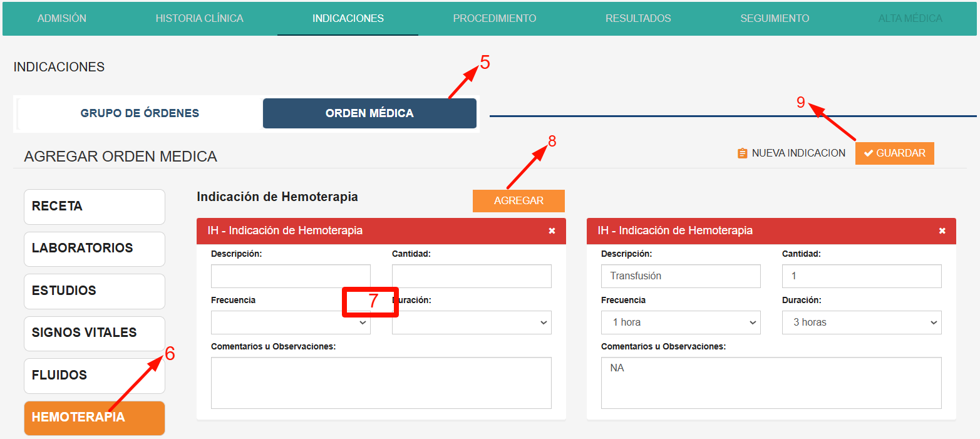The height and width of the screenshot is (439, 980).
Task: Save with the Guardar button
Action: click(895, 153)
